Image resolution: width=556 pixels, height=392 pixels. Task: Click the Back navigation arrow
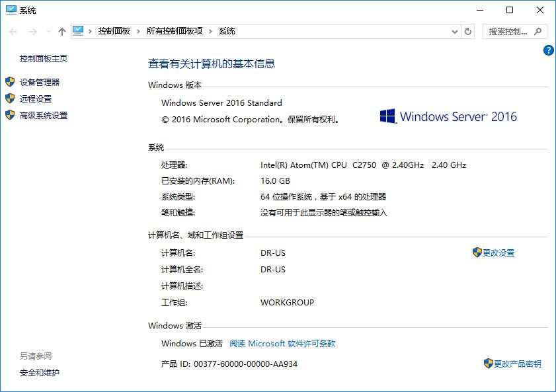tap(13, 32)
